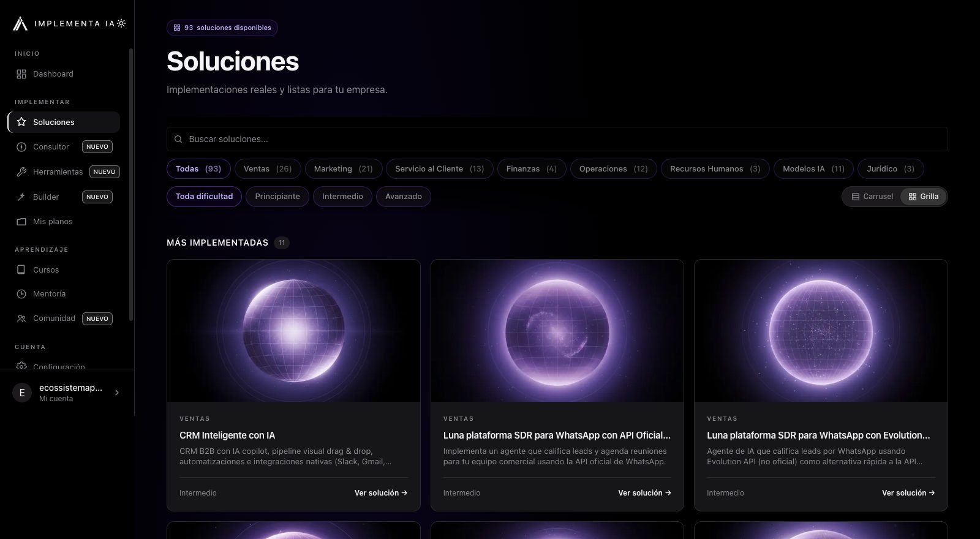Click Ver solución for CRM Inteligente
This screenshot has height=539, width=980.
tap(381, 493)
